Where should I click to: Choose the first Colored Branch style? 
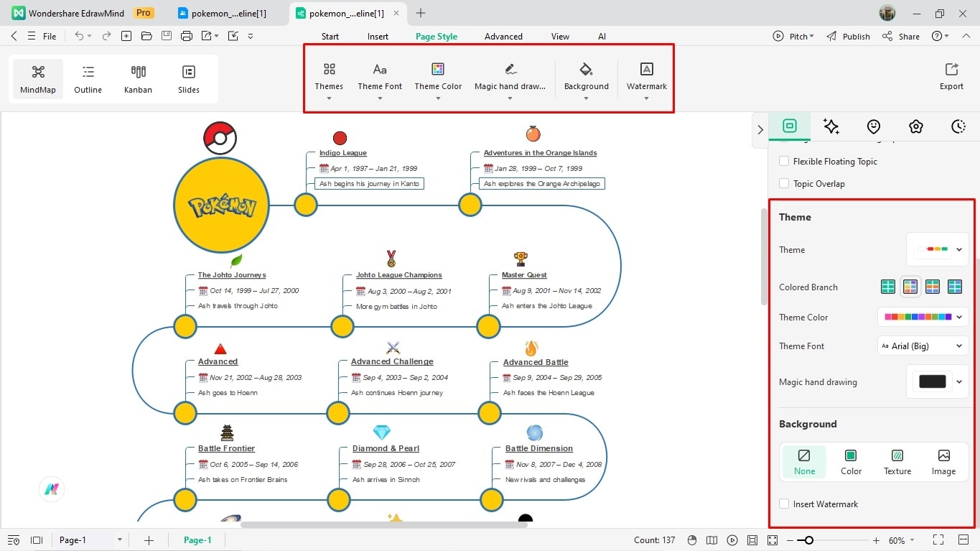point(888,287)
